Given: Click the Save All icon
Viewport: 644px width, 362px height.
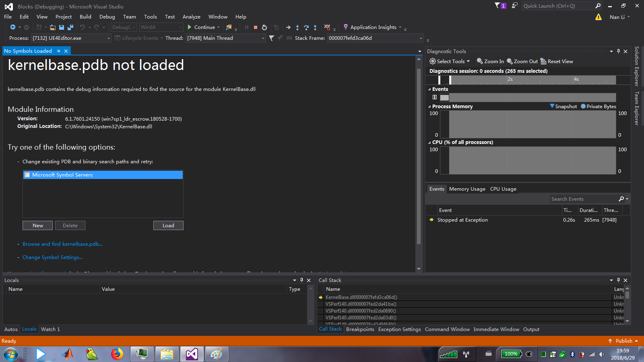Looking at the screenshot, I should (x=70, y=27).
